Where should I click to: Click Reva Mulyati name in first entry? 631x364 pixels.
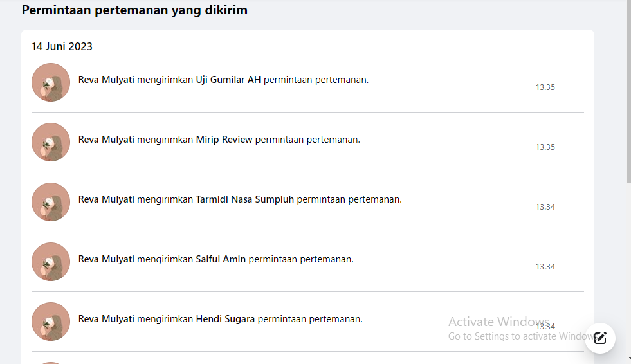[106, 80]
